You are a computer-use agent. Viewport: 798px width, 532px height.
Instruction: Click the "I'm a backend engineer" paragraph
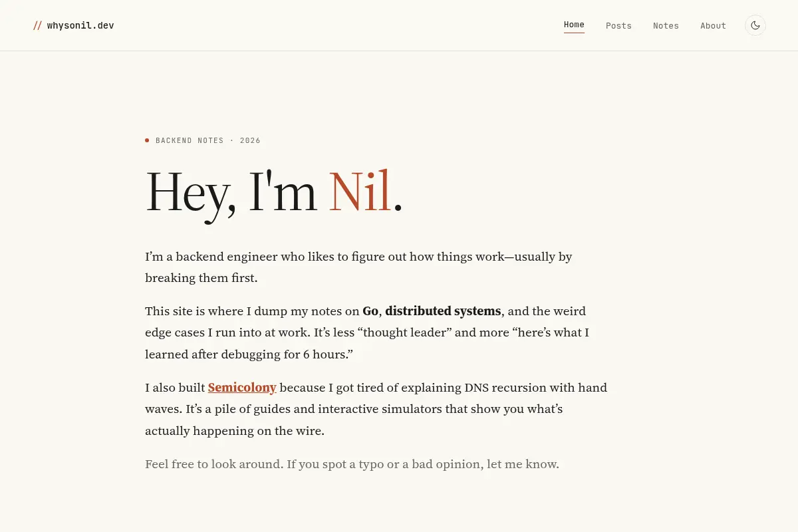358,267
